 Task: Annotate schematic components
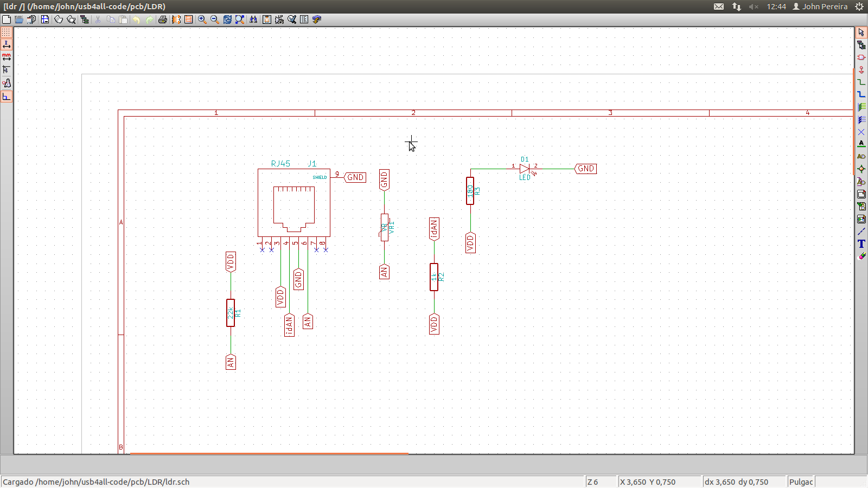279,20
